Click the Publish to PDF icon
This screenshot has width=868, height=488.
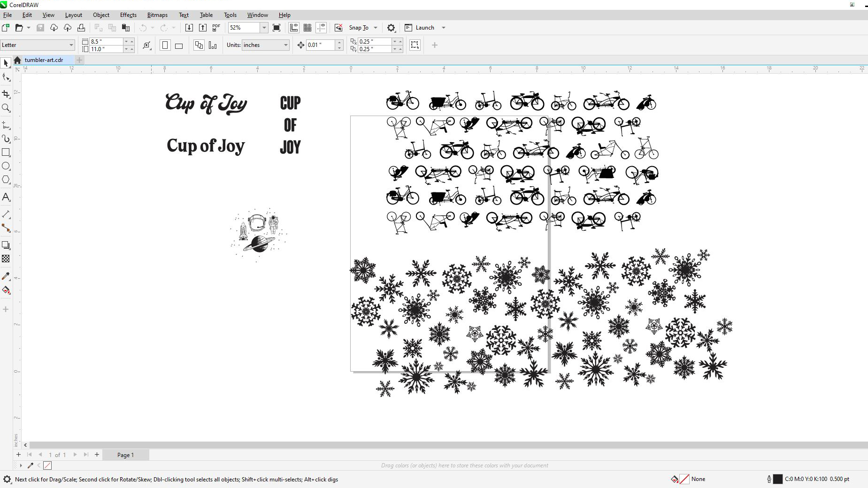click(x=216, y=28)
